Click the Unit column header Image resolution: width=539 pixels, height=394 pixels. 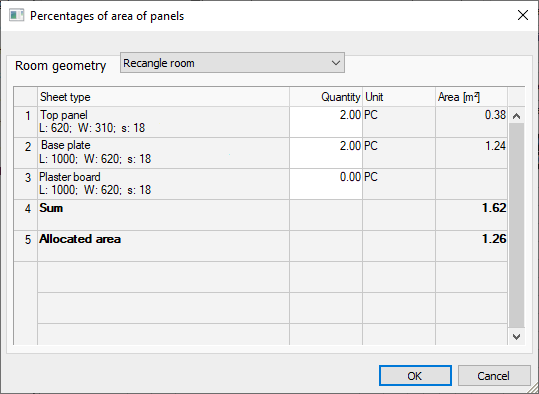[x=399, y=97]
